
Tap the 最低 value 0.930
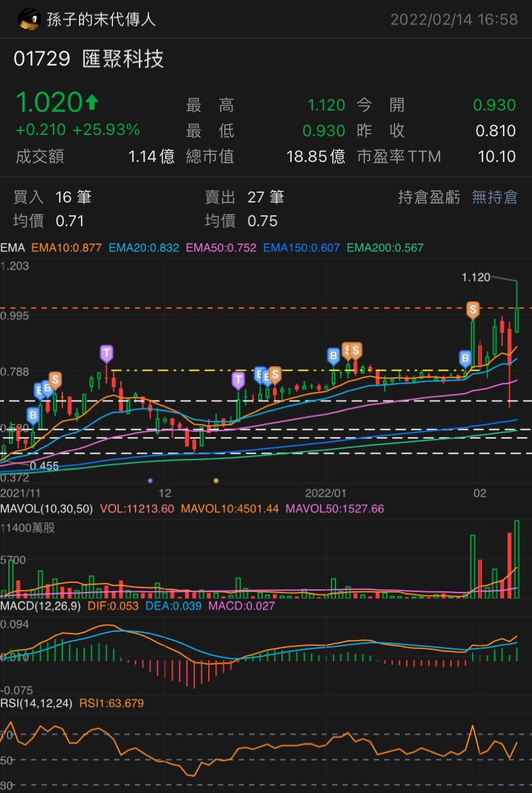(324, 130)
